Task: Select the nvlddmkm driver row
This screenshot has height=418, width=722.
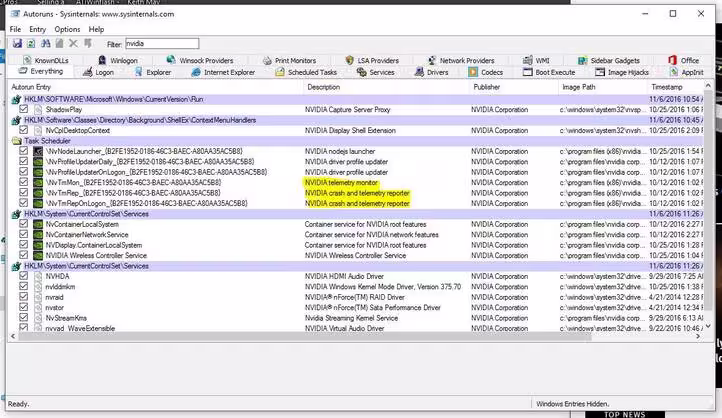Action: point(357,287)
